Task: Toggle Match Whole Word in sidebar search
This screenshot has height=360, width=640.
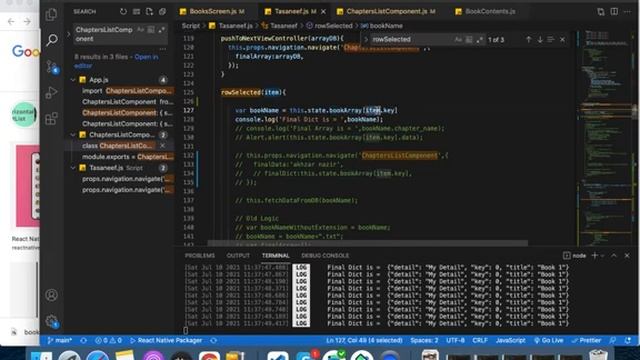Action: coord(151,30)
